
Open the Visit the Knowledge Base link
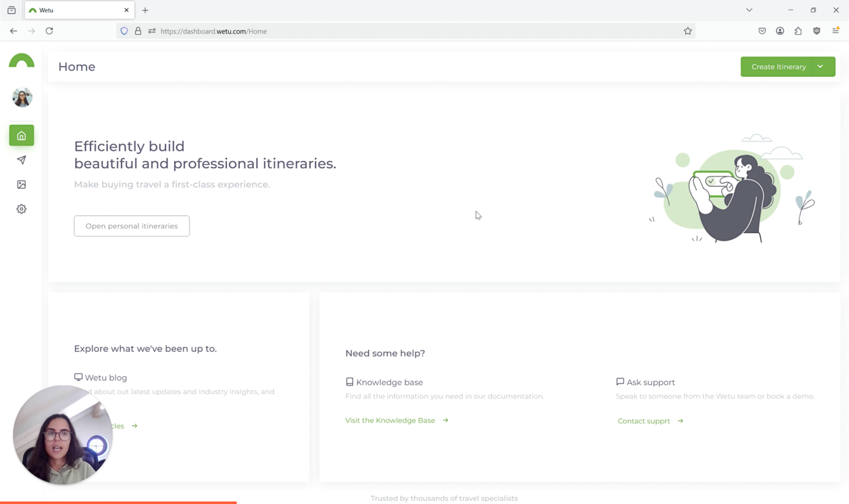pos(390,420)
